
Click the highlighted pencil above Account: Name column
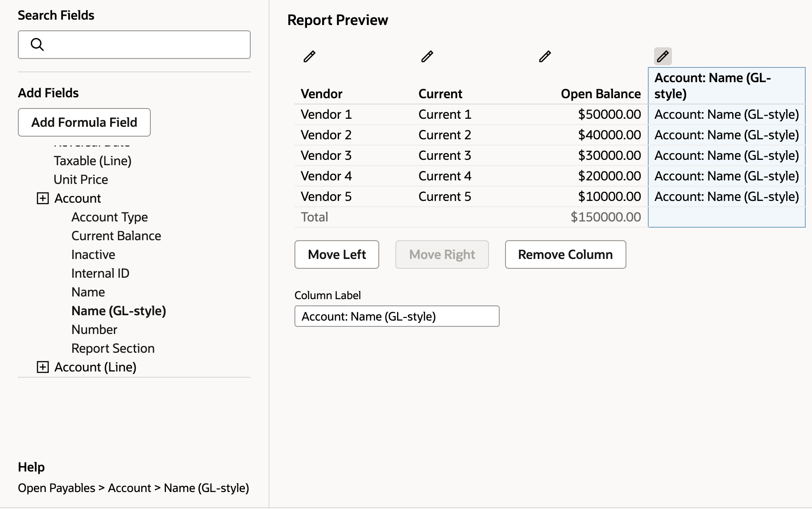pyautogui.click(x=663, y=56)
